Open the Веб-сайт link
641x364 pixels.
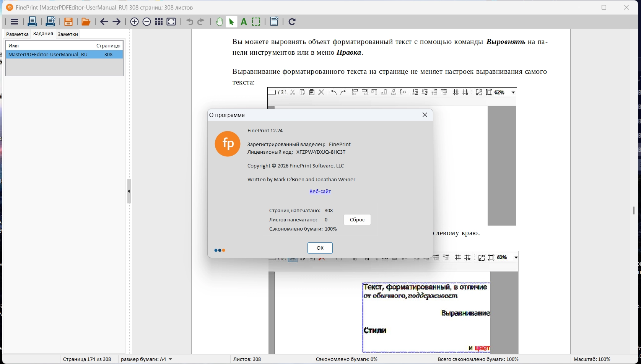320,192
